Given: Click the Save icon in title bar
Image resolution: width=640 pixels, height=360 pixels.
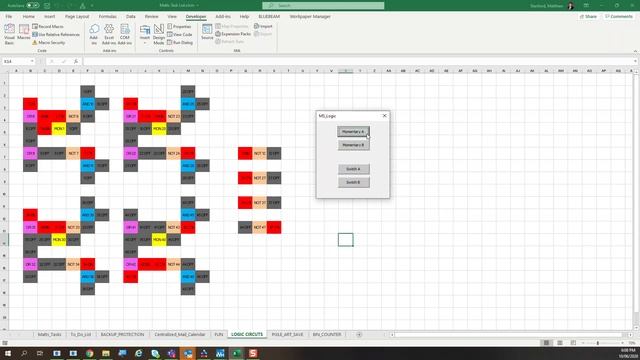Looking at the screenshot, I should click(47, 6).
